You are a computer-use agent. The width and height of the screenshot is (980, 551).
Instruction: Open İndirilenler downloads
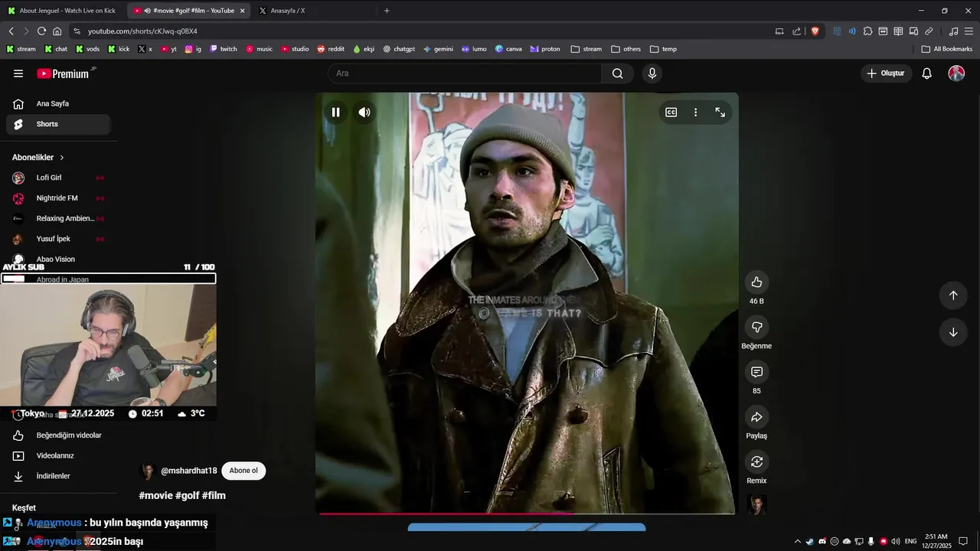pos(58,476)
